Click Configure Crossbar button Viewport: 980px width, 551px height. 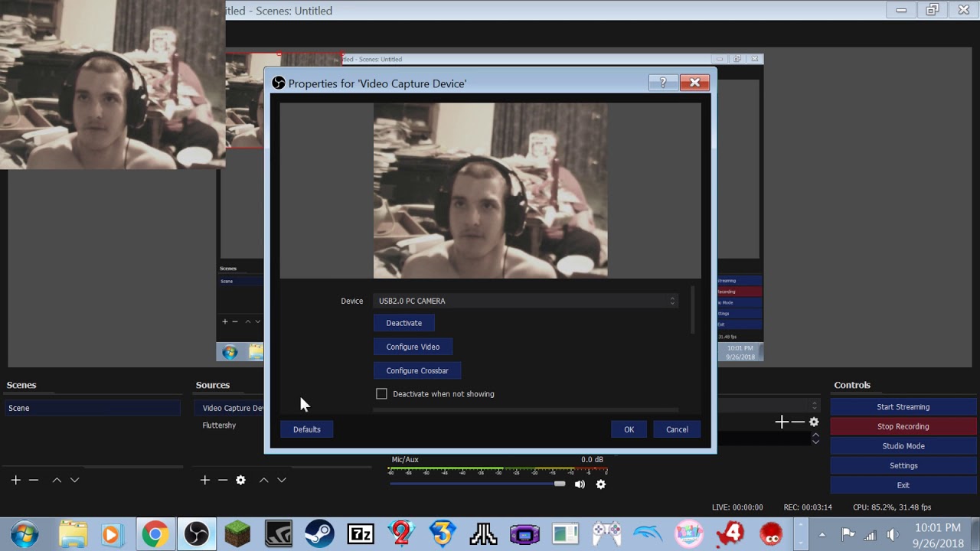[x=417, y=370]
